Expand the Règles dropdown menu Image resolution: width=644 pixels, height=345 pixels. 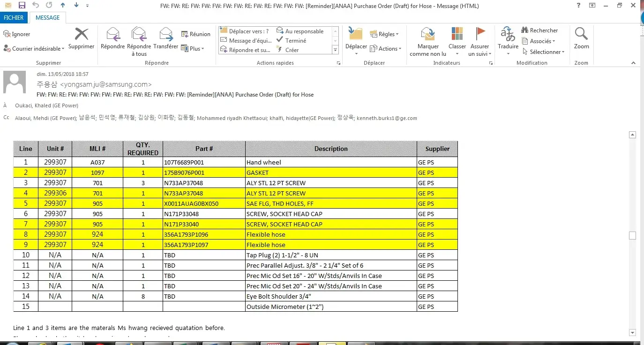(x=384, y=34)
